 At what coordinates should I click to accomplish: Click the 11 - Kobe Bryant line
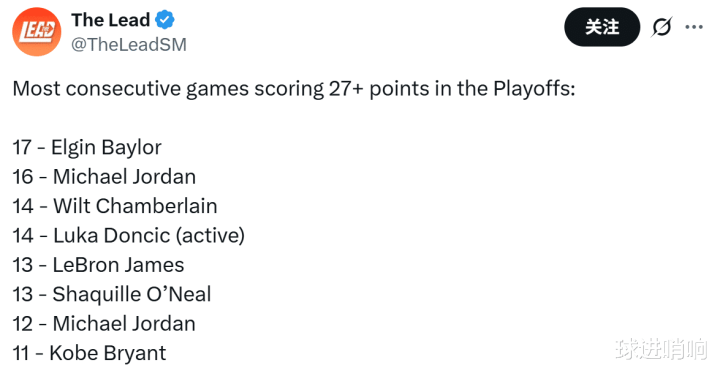pos(89,354)
